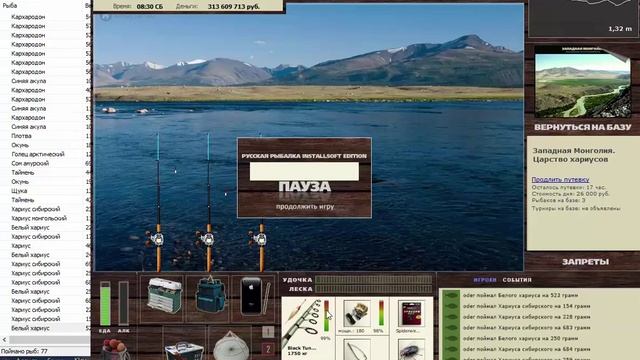Click the Рыбаков на базе: 3 text
Screen dimensions: 640x360
pyautogui.click(x=558, y=200)
